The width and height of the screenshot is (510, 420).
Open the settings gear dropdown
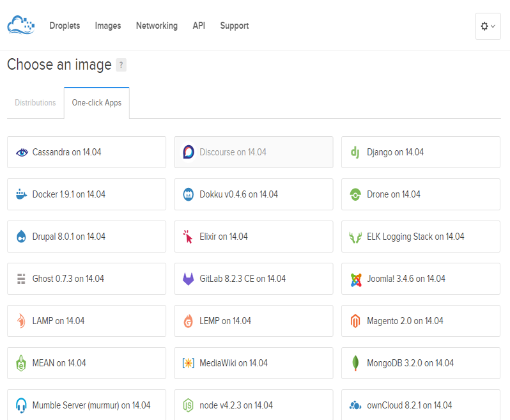[x=488, y=26]
